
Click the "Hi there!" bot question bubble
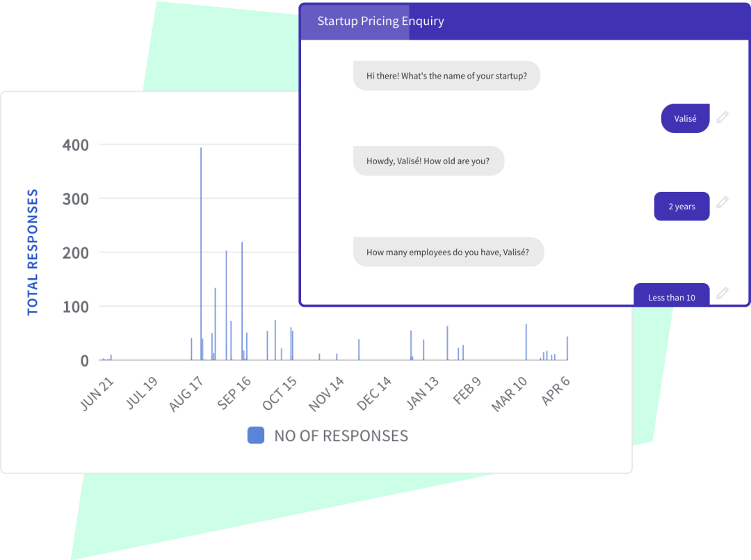pyautogui.click(x=446, y=76)
